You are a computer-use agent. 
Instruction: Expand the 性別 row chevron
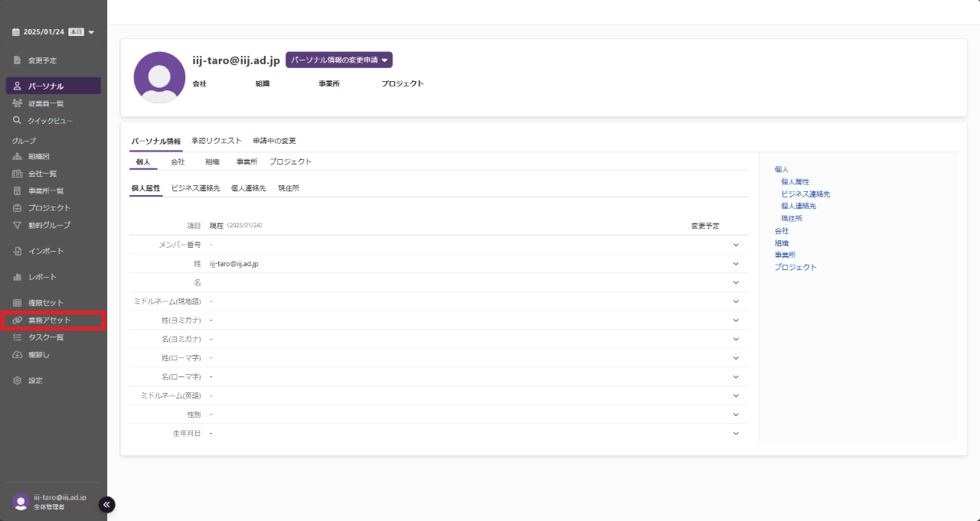(736, 415)
